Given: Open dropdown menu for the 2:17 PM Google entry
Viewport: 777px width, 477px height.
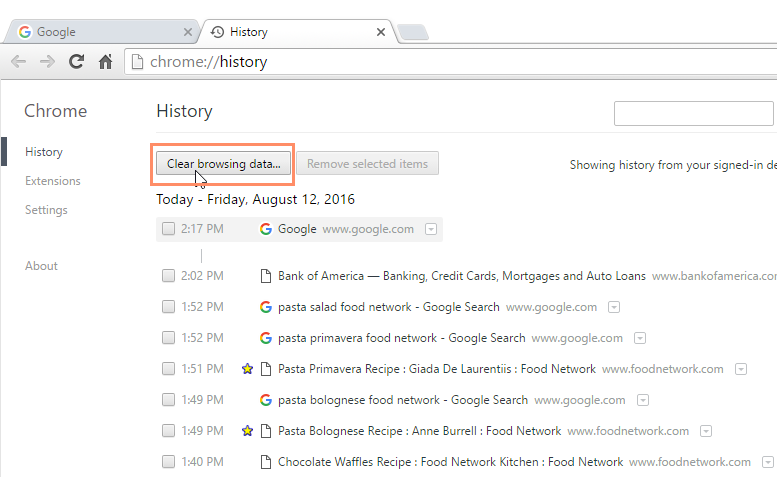Looking at the screenshot, I should (x=430, y=229).
